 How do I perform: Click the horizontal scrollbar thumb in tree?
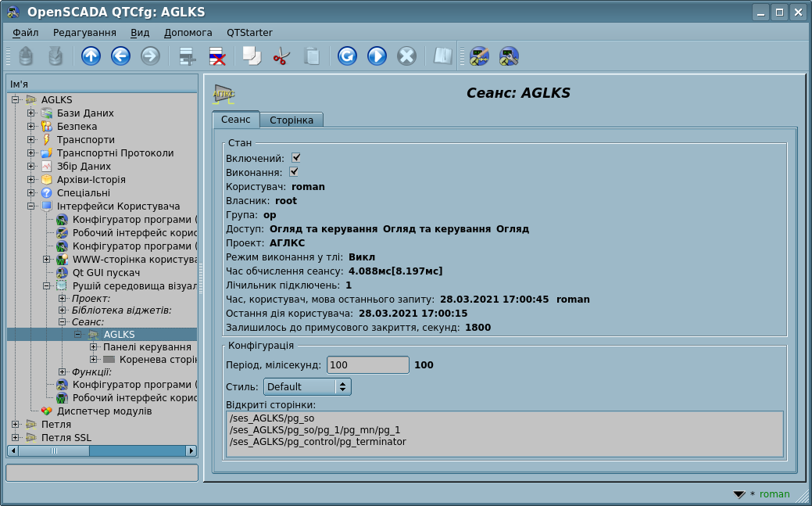[54, 451]
